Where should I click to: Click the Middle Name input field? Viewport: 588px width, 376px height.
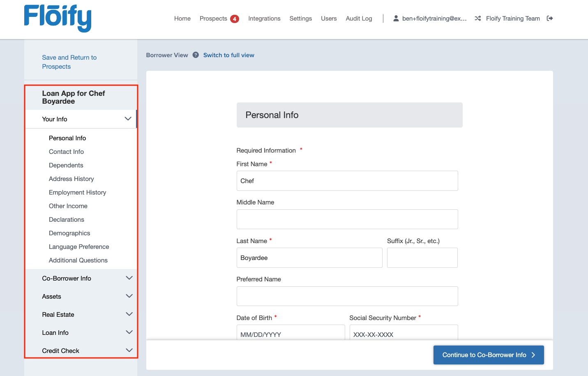point(347,219)
